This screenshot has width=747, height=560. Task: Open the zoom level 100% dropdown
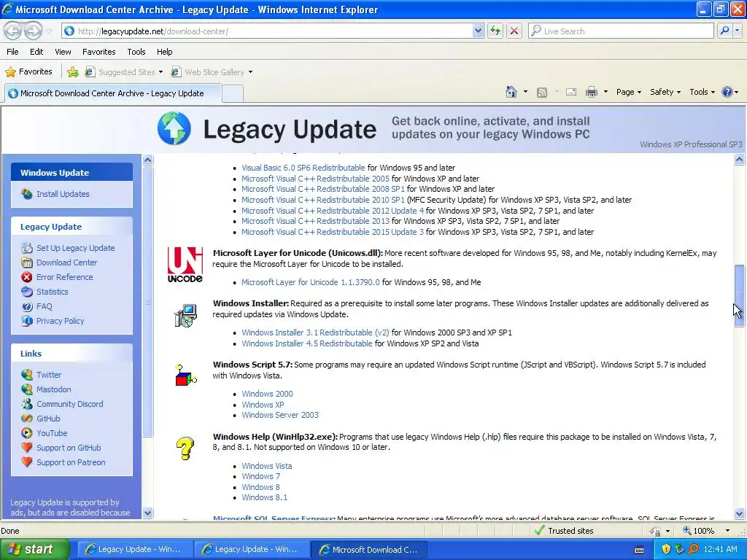click(x=727, y=531)
